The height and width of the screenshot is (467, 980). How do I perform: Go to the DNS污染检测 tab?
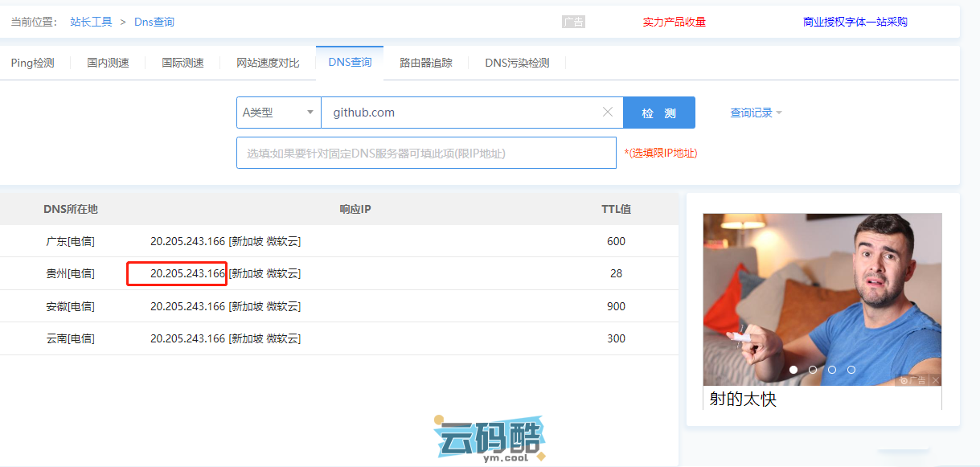click(517, 63)
